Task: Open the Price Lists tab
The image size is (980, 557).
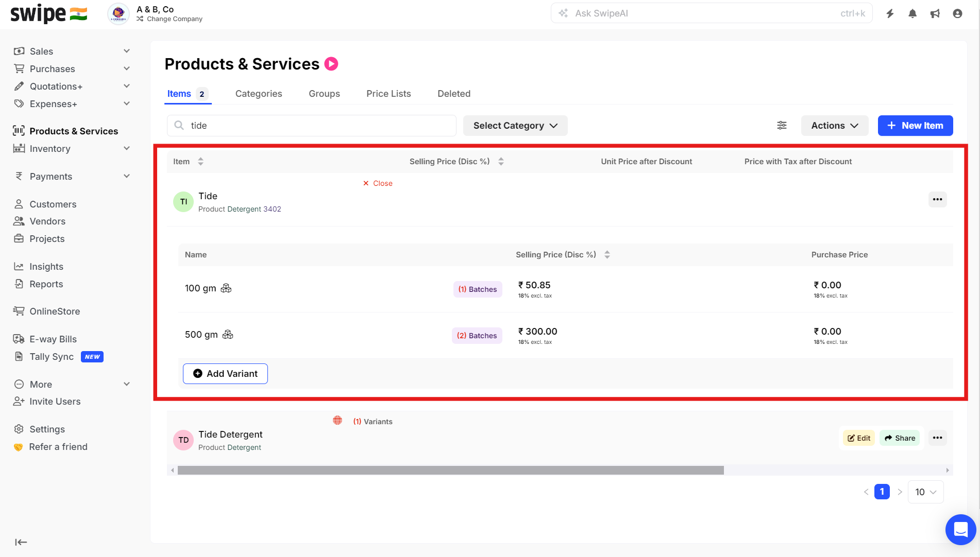Action: click(x=388, y=94)
